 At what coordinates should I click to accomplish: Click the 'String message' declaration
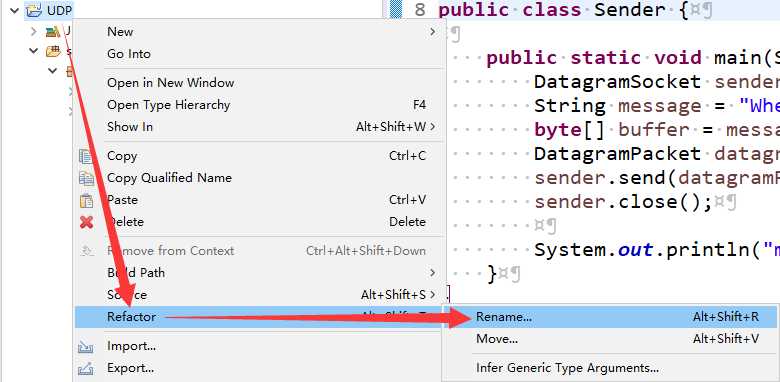pos(617,106)
